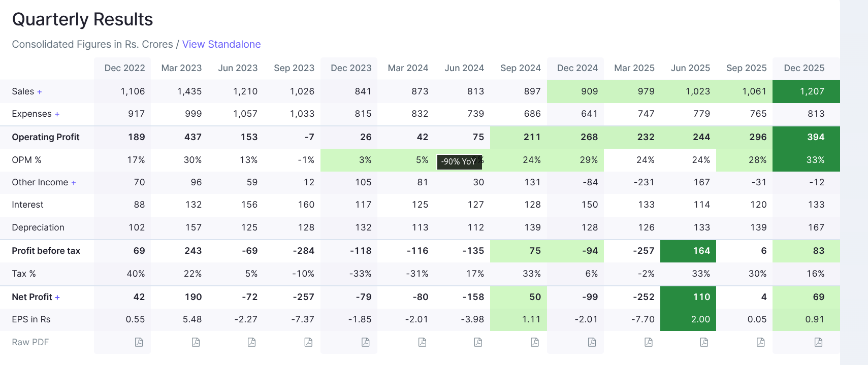Select the Jun 2025 Net Profit value 110
The image size is (868, 365).
tap(701, 297)
